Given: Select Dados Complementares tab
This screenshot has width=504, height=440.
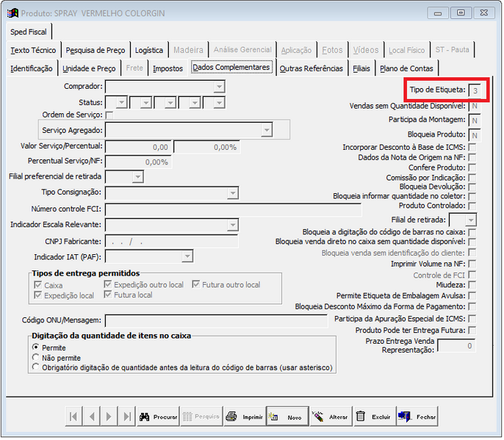Looking at the screenshot, I should (x=232, y=68).
